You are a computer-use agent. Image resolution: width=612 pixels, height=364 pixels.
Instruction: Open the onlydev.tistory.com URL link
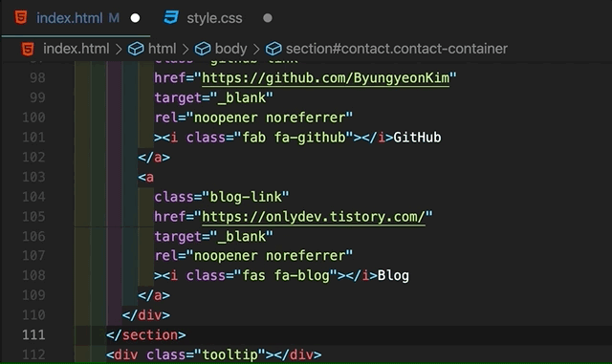(314, 217)
